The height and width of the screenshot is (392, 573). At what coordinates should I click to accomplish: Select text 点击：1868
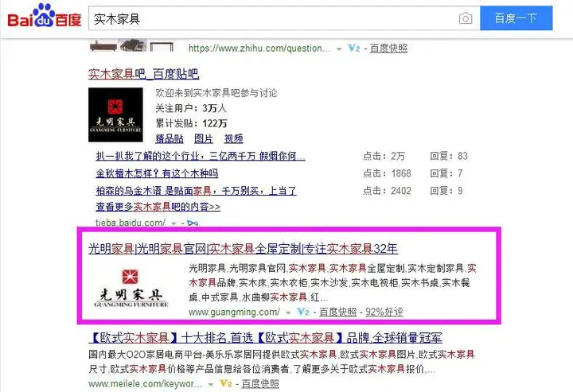(387, 173)
